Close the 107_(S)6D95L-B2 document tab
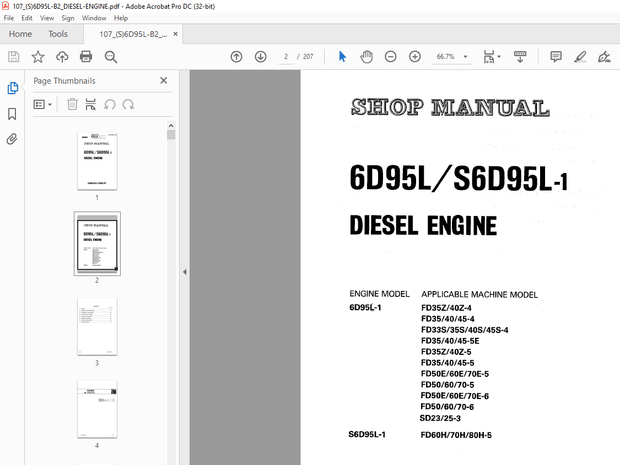This screenshot has height=465, width=620. pyautogui.click(x=175, y=34)
